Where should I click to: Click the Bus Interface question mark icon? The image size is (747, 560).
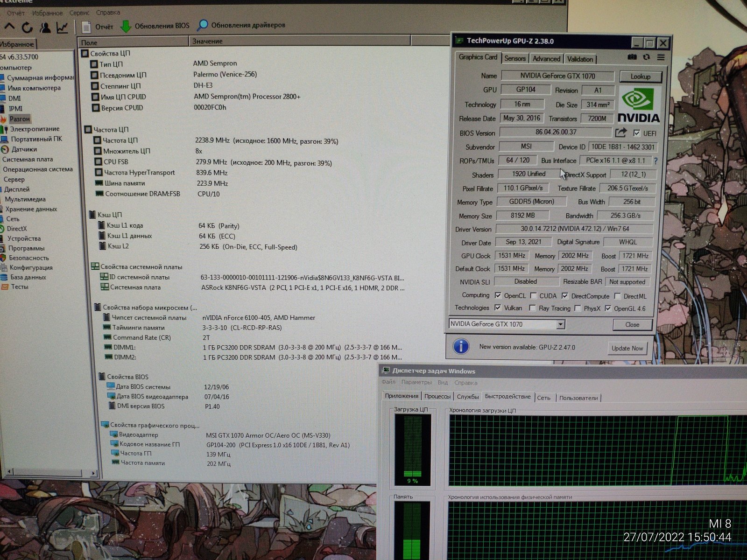click(x=655, y=161)
